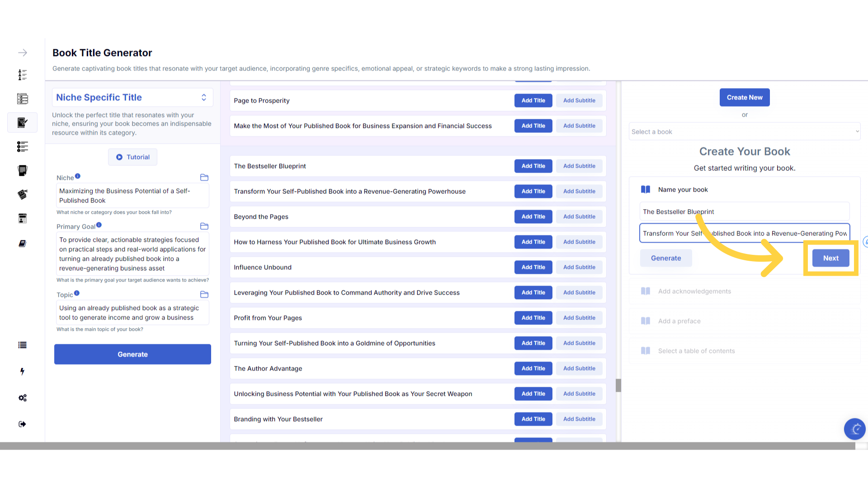Click the info icon next to Topic
868x488 pixels.
click(77, 293)
